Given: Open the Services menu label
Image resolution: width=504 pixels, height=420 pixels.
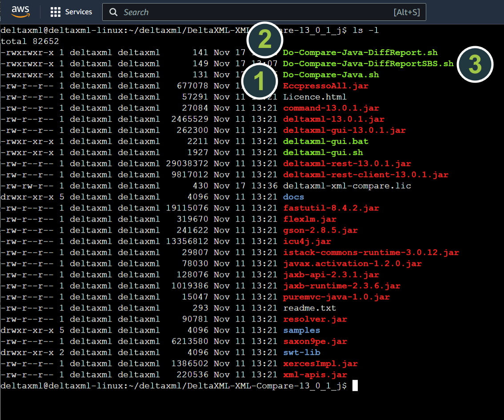Looking at the screenshot, I should click(79, 12).
